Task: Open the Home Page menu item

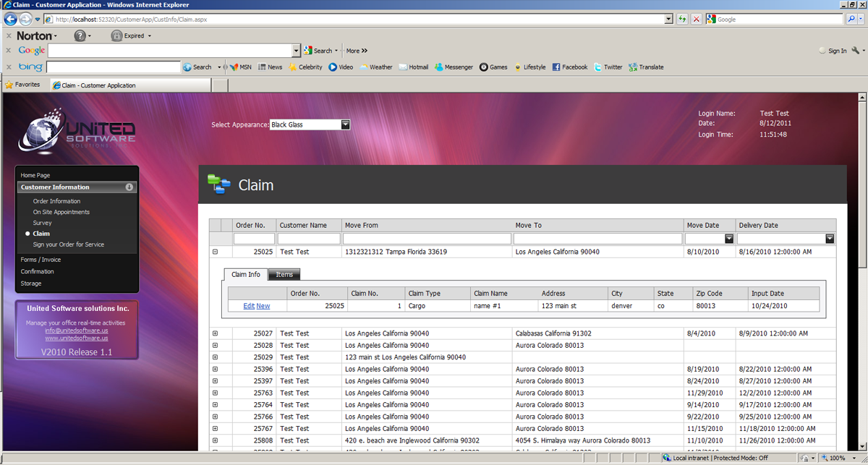Action: point(35,175)
